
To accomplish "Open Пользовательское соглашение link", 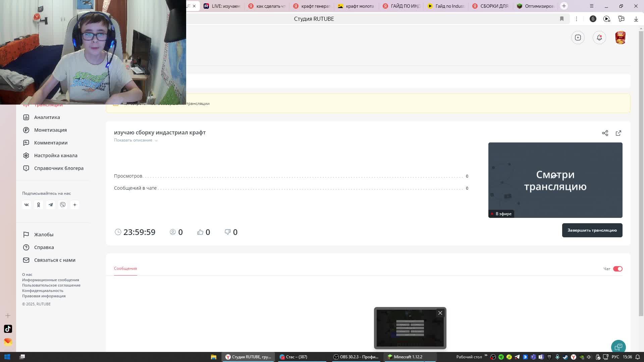I will coord(51,285).
